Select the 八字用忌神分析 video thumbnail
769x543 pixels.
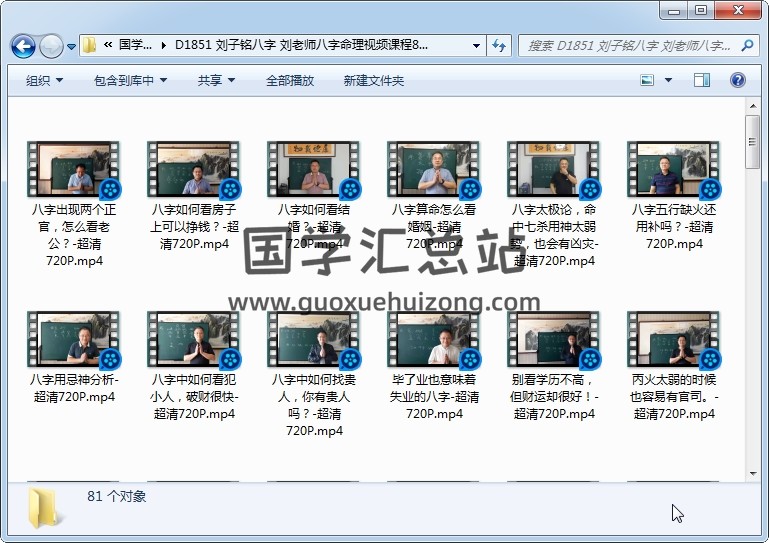click(73, 340)
